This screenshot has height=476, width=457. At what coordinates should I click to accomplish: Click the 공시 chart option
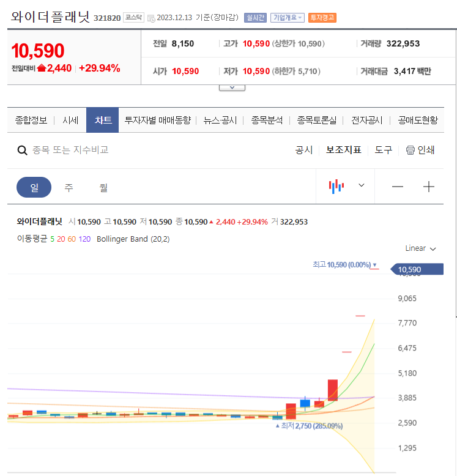[x=304, y=150]
